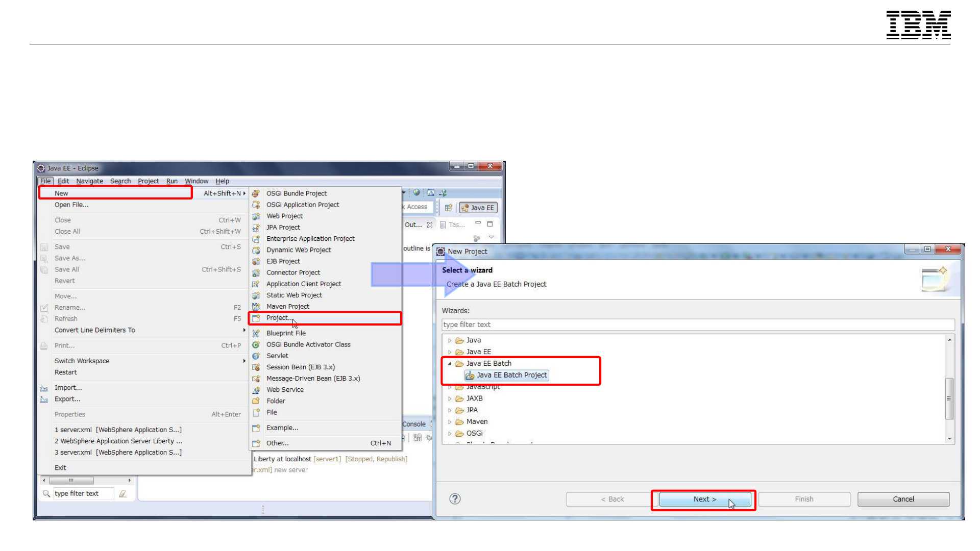Click the Maven Project icon
Image resolution: width=980 pixels, height=551 pixels.
(256, 307)
